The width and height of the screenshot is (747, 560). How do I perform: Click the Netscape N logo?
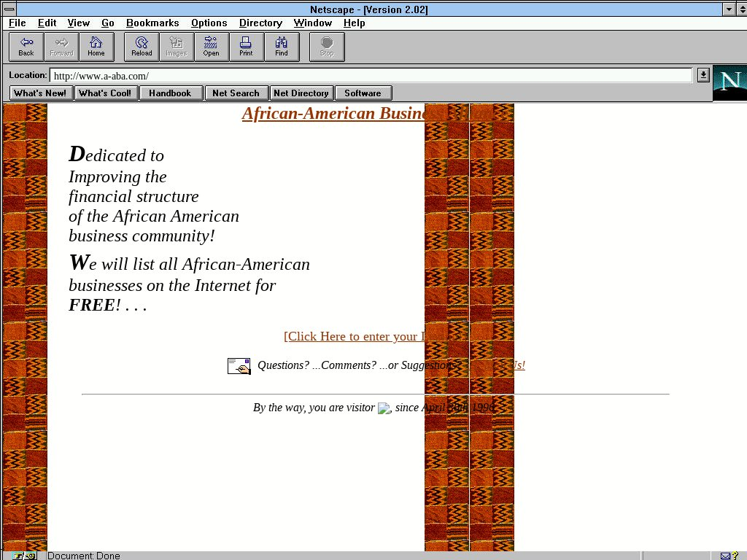pos(729,83)
